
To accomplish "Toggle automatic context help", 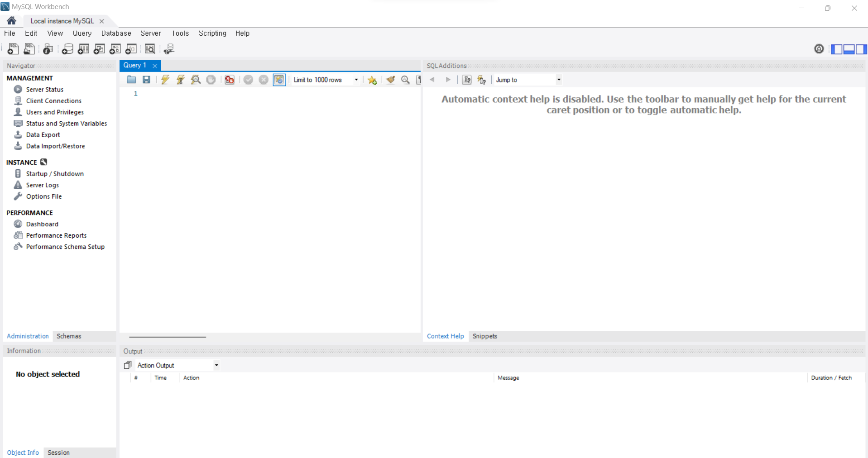I will 482,80.
